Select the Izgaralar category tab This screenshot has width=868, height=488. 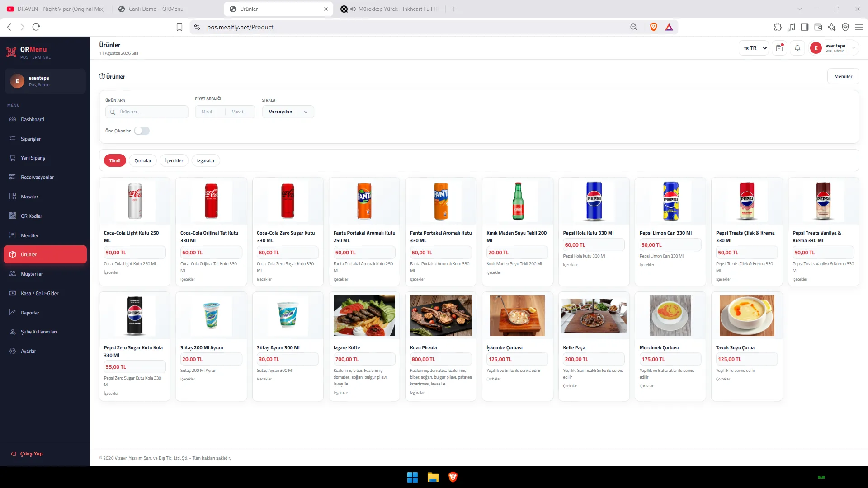click(x=206, y=161)
